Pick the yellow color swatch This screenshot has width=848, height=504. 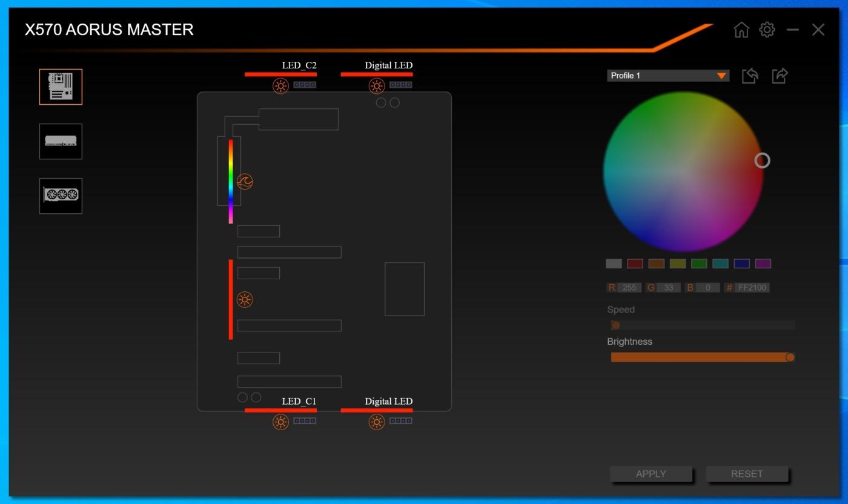click(x=678, y=264)
